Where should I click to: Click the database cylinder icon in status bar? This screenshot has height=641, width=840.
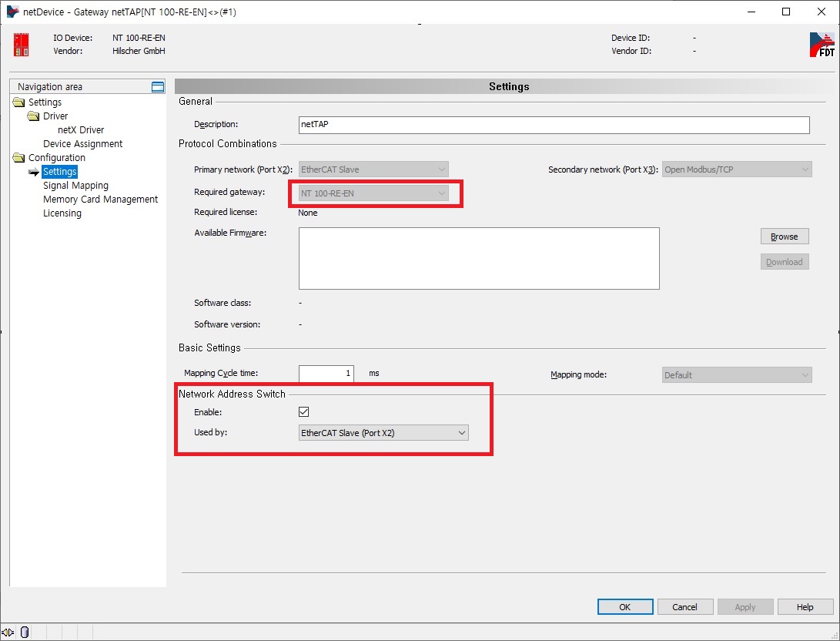pyautogui.click(x=25, y=633)
